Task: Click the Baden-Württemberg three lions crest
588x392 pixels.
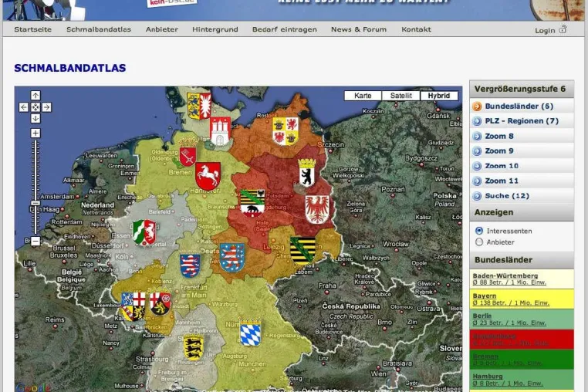Action: (194, 348)
